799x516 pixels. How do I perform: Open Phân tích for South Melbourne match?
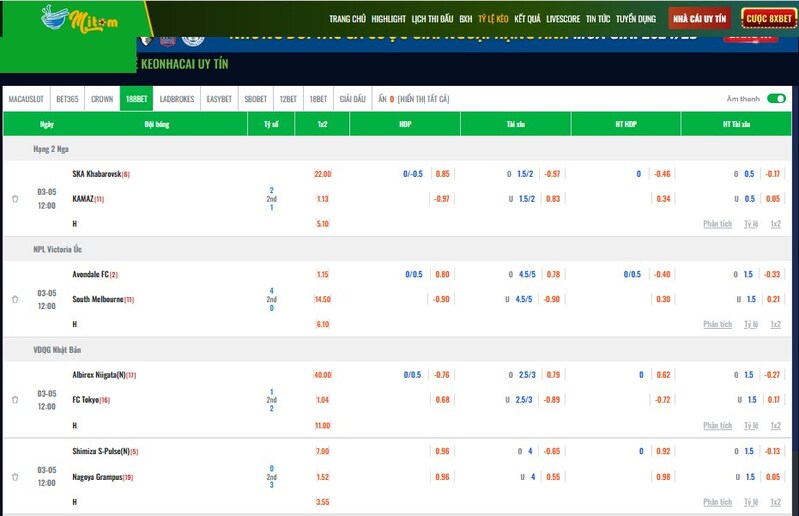click(717, 324)
